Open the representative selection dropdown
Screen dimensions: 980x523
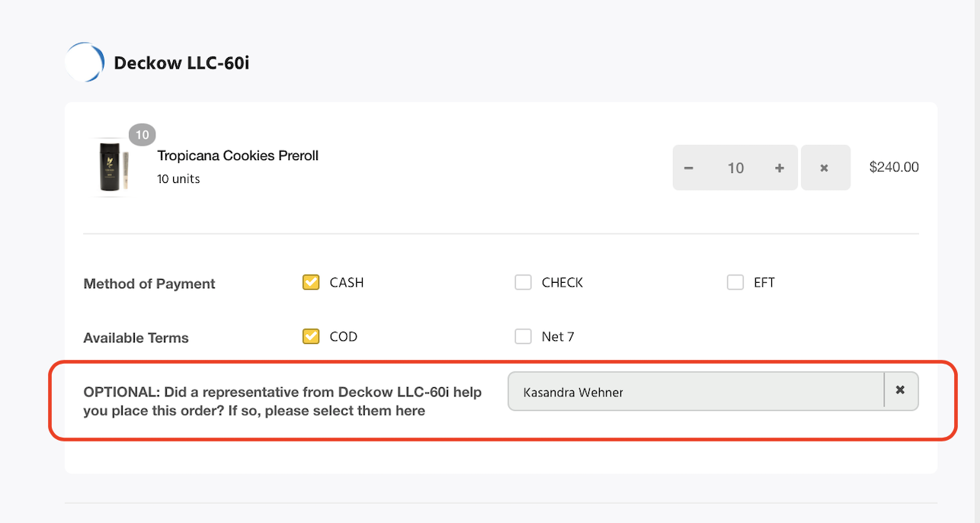(695, 392)
